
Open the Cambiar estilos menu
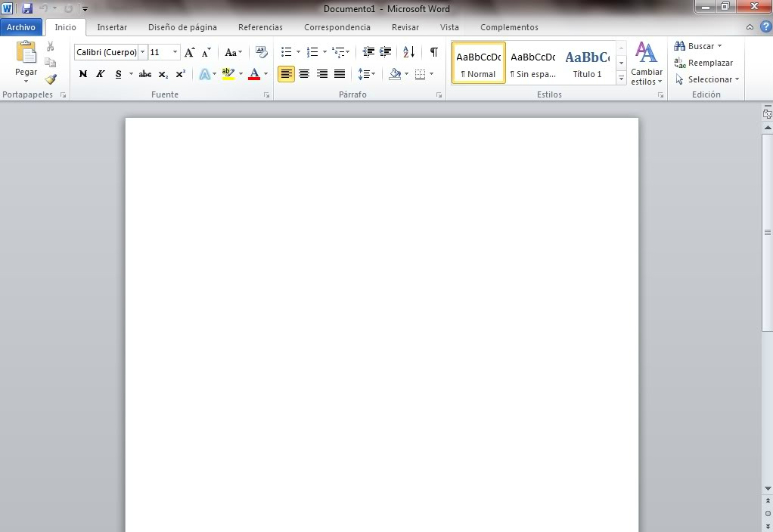click(646, 63)
